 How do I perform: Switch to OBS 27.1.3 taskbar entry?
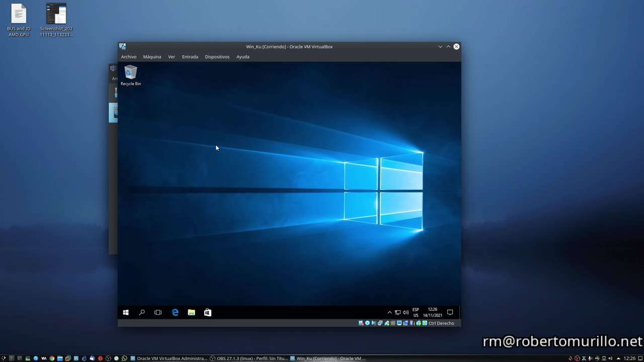click(249, 358)
